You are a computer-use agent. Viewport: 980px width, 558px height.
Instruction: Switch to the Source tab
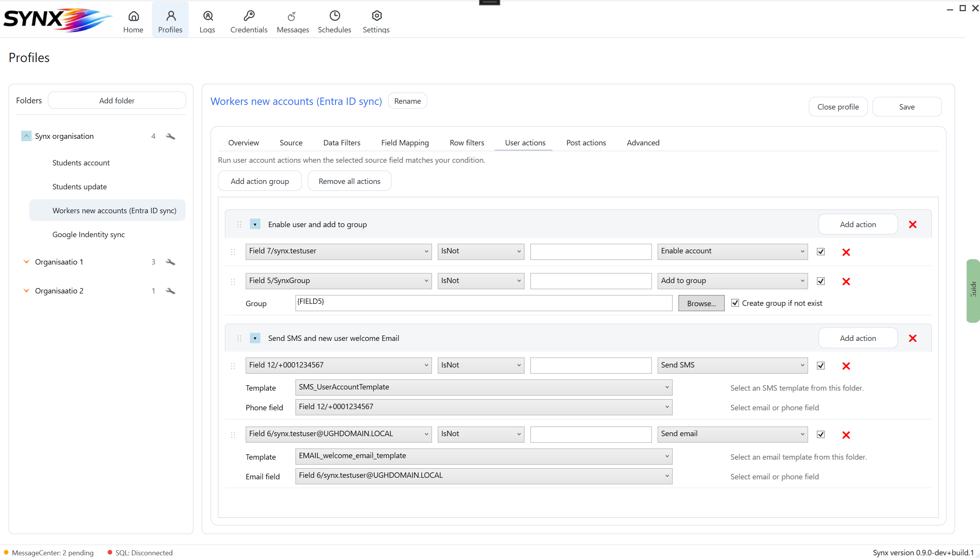pos(291,143)
